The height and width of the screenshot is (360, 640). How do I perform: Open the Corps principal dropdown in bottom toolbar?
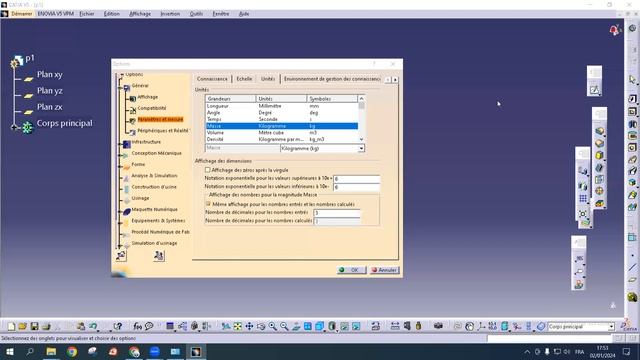pyautogui.click(x=611, y=327)
